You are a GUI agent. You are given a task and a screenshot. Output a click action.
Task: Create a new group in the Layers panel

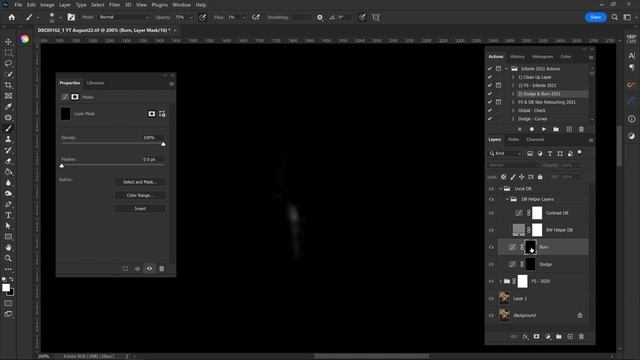pos(559,336)
